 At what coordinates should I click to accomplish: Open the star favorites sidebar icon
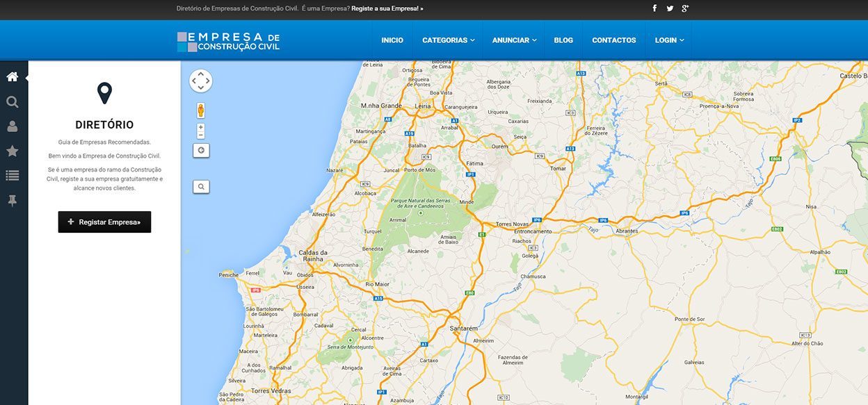pyautogui.click(x=12, y=151)
